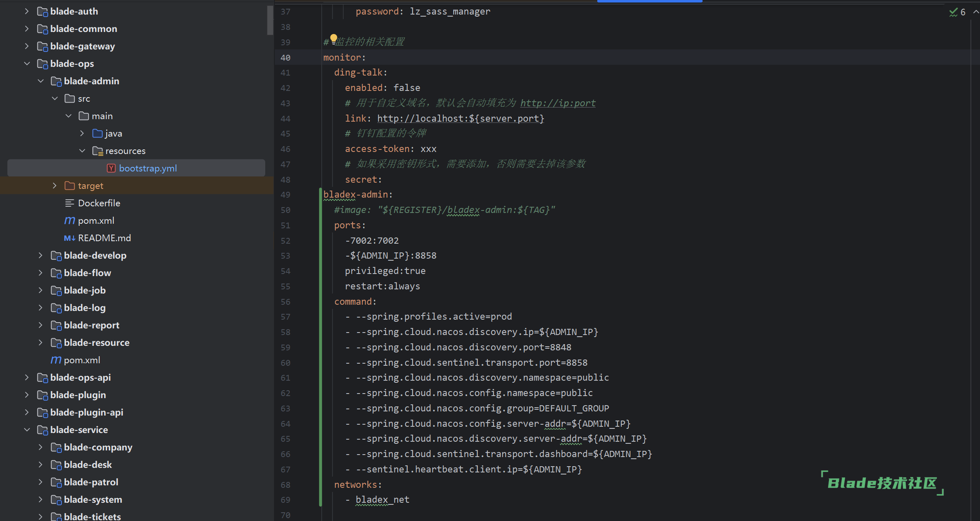Viewport: 980px width, 521px height.
Task: Expand the java folder
Action: coord(82,134)
